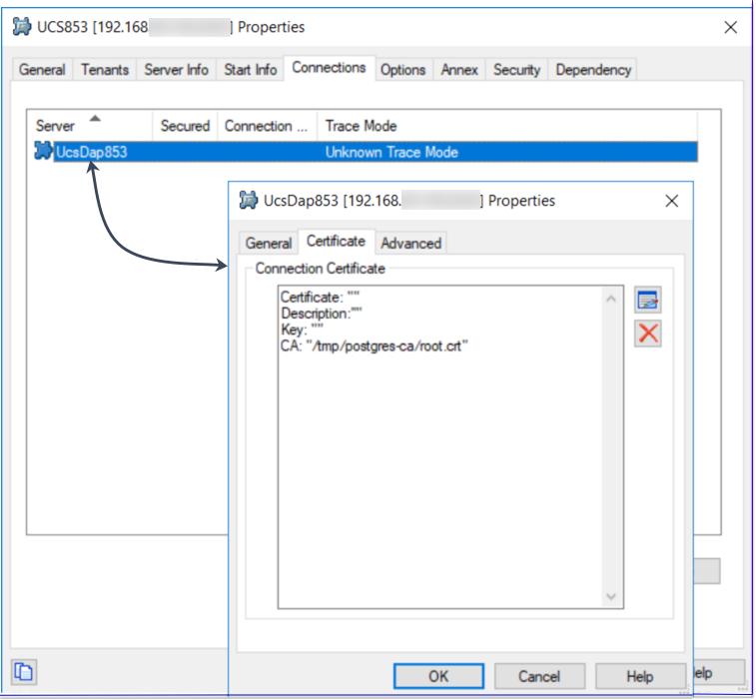Open the Security tab

click(x=517, y=70)
